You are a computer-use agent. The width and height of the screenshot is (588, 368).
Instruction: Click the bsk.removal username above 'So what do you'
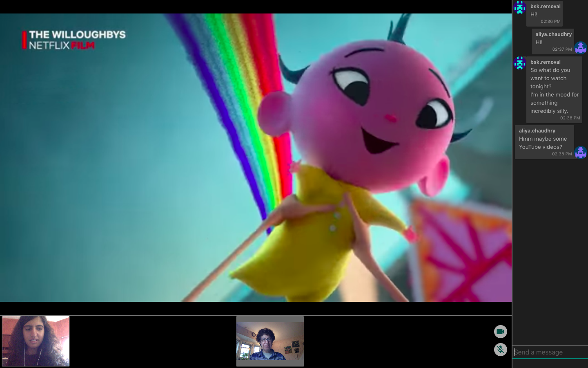545,62
